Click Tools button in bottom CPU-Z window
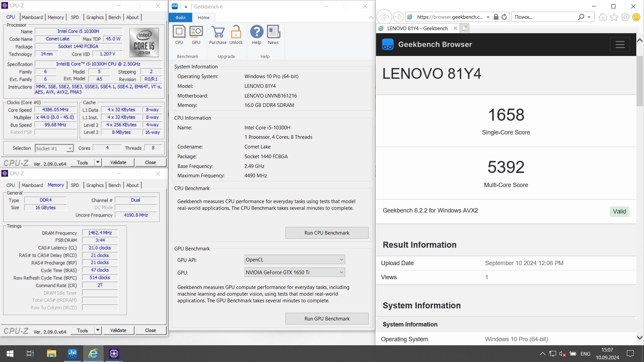This screenshot has width=644, height=362. 83,330
